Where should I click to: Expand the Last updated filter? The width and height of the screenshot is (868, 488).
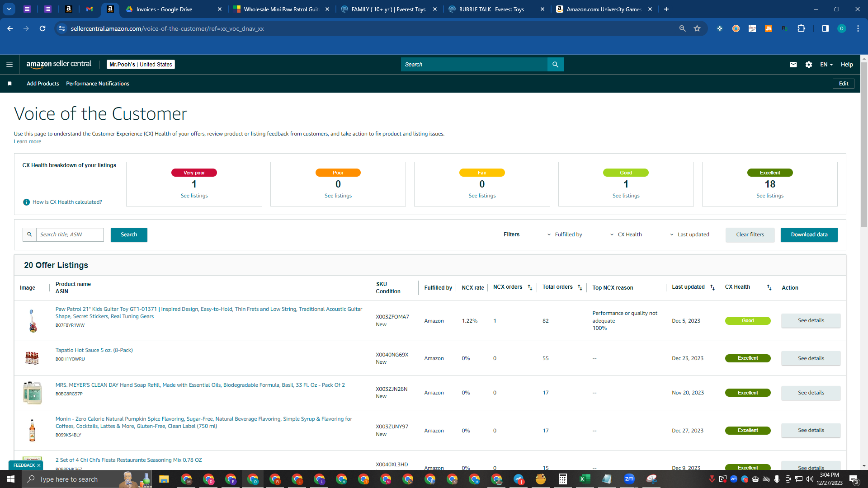click(x=689, y=235)
